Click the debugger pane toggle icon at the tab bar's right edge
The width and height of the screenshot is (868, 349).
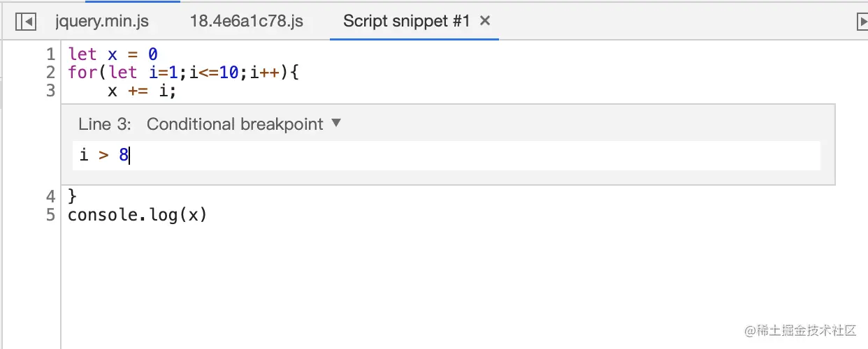[x=862, y=22]
